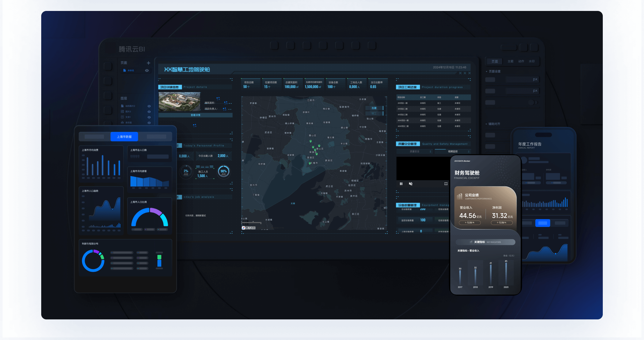
Task: Switch to the 页面 tab in the properties panel
Action: (x=495, y=61)
